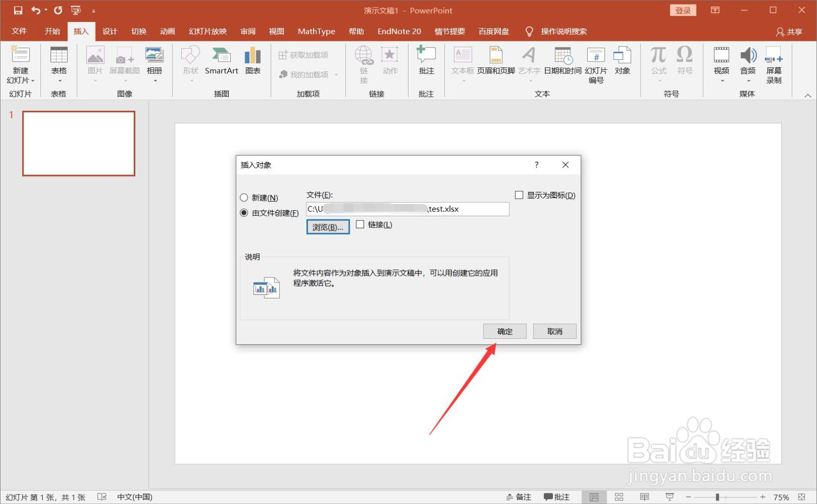The image size is (817, 504).
Task: Open Comments (批注) pane from status bar
Action: 557,497
